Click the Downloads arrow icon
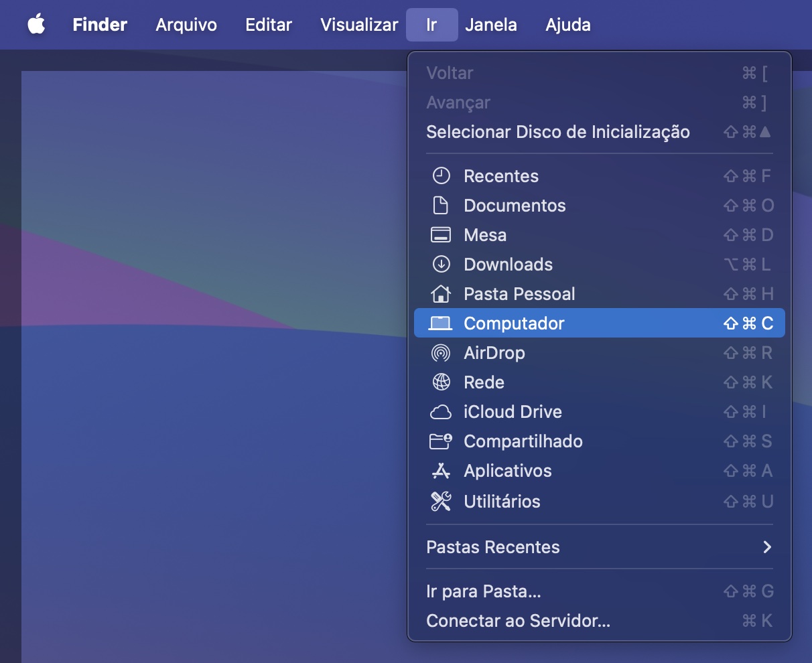This screenshot has width=812, height=663. point(442,264)
